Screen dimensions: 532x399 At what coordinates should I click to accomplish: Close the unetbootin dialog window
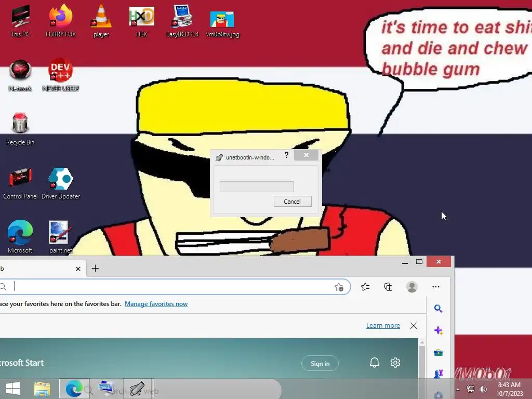click(306, 155)
